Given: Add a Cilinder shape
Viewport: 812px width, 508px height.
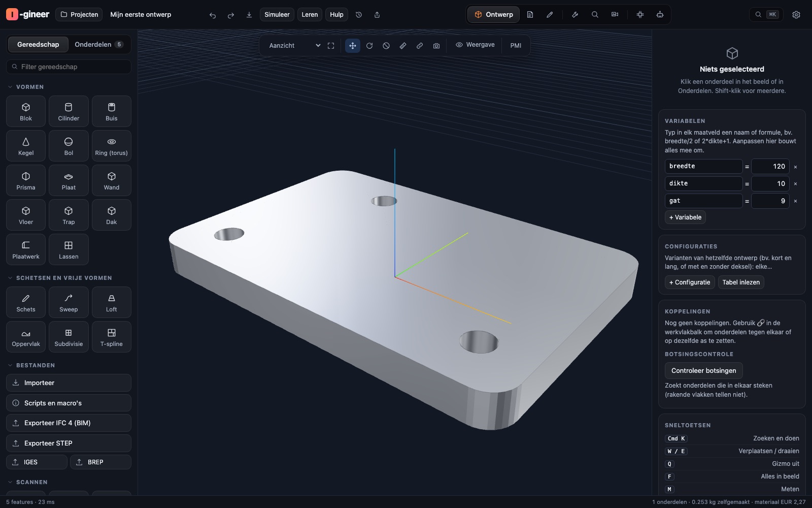Looking at the screenshot, I should click(x=69, y=111).
